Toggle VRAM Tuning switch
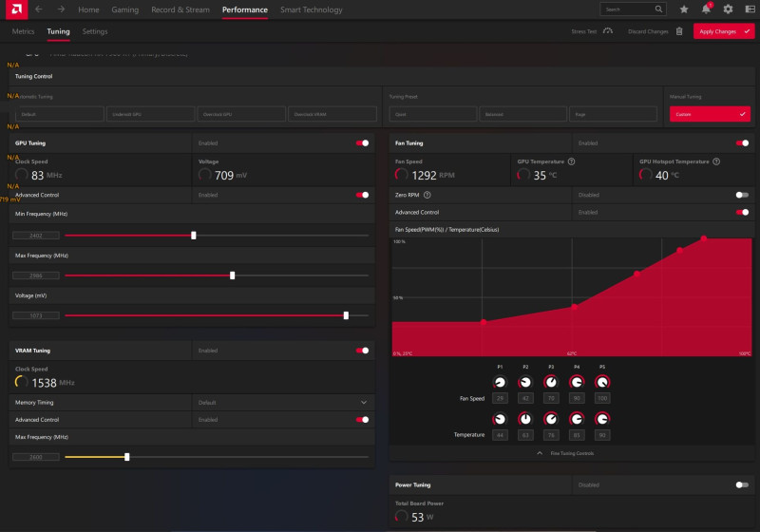Viewport: 760px width, 532px height. coord(362,351)
